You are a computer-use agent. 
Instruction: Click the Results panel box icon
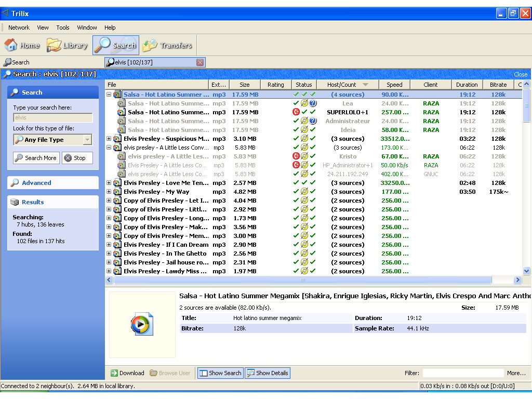tap(15, 202)
